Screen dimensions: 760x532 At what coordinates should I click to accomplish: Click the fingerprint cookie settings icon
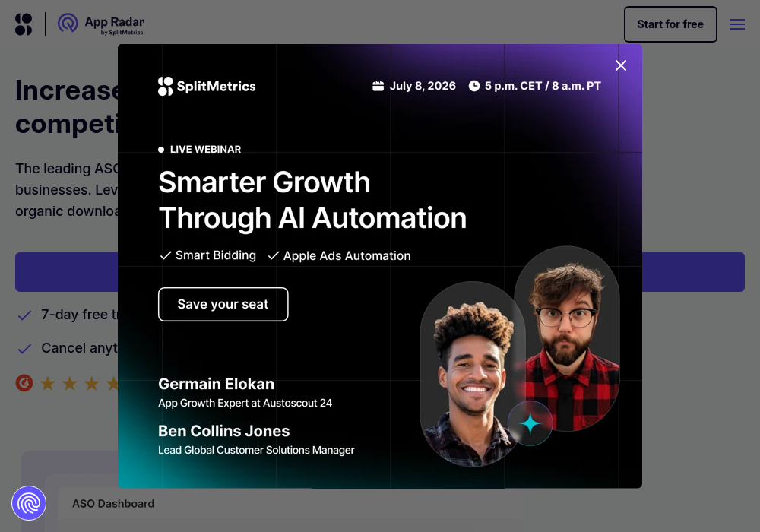click(29, 503)
